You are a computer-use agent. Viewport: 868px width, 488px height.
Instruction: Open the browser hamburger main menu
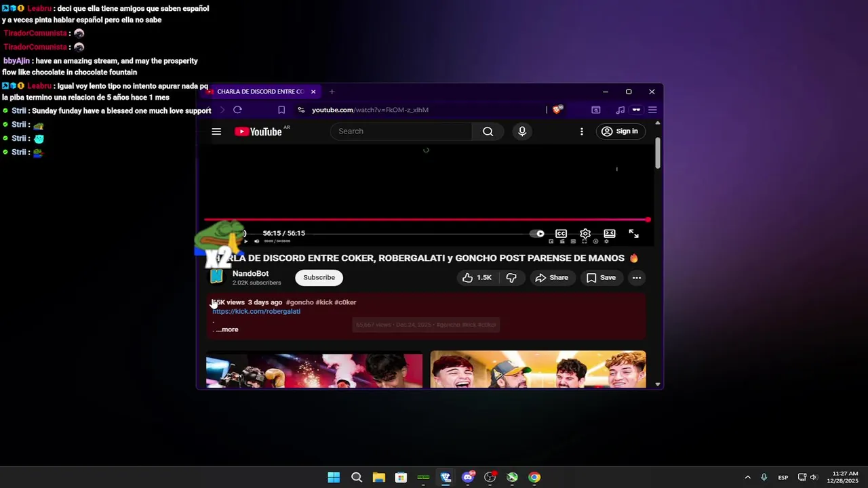point(652,110)
